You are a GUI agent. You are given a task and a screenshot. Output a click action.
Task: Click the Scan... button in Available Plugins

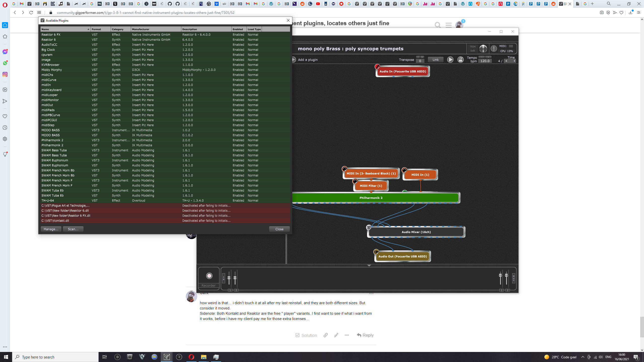73,229
